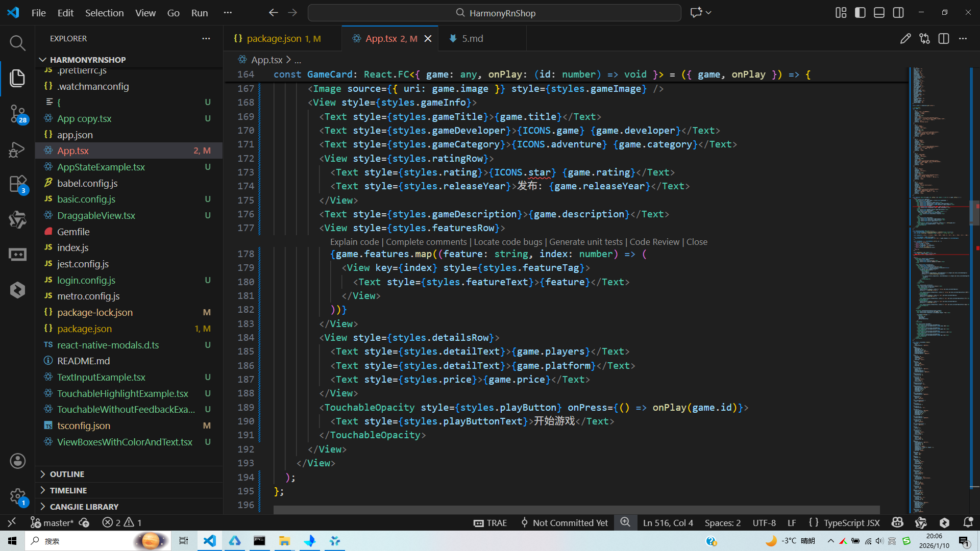Viewport: 980px width, 551px height.
Task: Click TypeScript JSX language mode button
Action: (x=851, y=522)
